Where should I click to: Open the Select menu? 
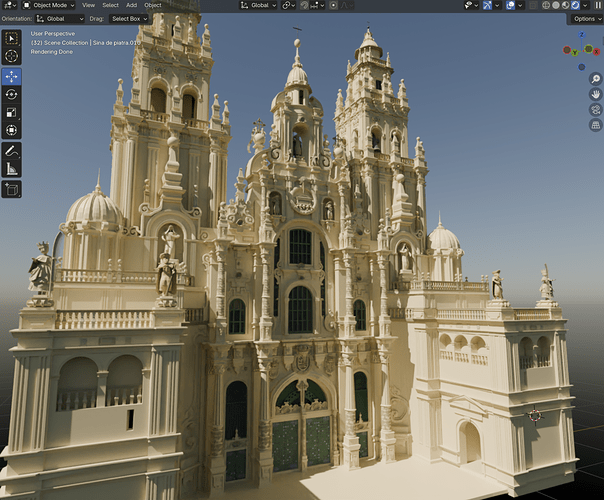[x=111, y=5]
